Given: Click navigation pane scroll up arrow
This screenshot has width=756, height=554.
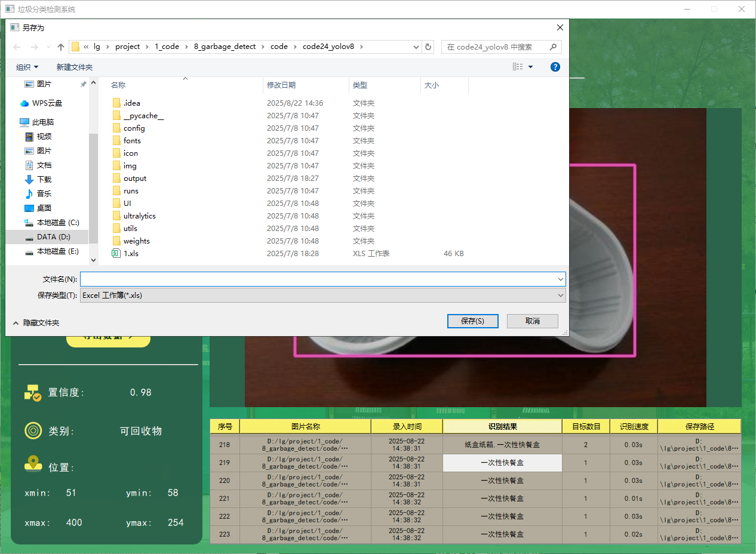Looking at the screenshot, I should click(93, 84).
